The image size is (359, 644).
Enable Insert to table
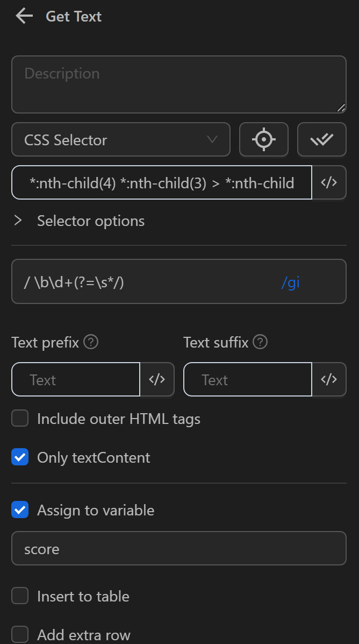pos(20,596)
